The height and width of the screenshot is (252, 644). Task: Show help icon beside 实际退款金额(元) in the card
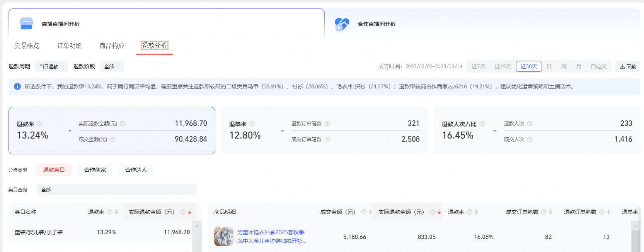click(x=123, y=123)
